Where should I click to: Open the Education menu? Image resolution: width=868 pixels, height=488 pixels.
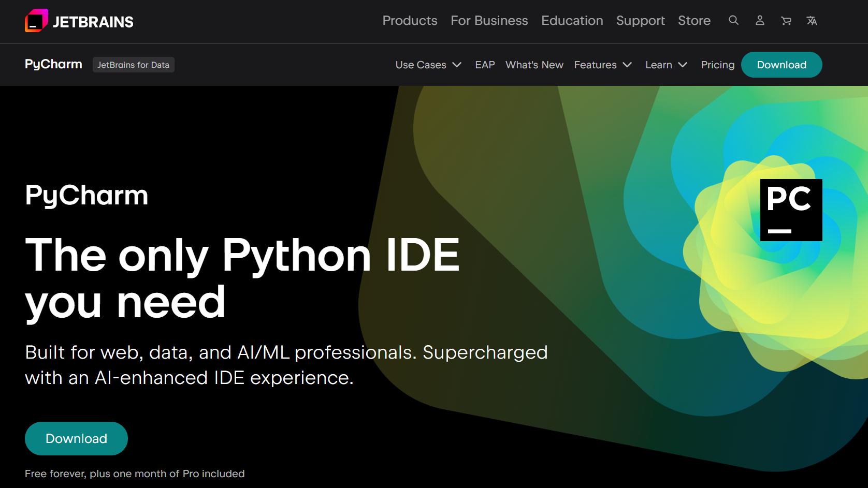click(572, 21)
